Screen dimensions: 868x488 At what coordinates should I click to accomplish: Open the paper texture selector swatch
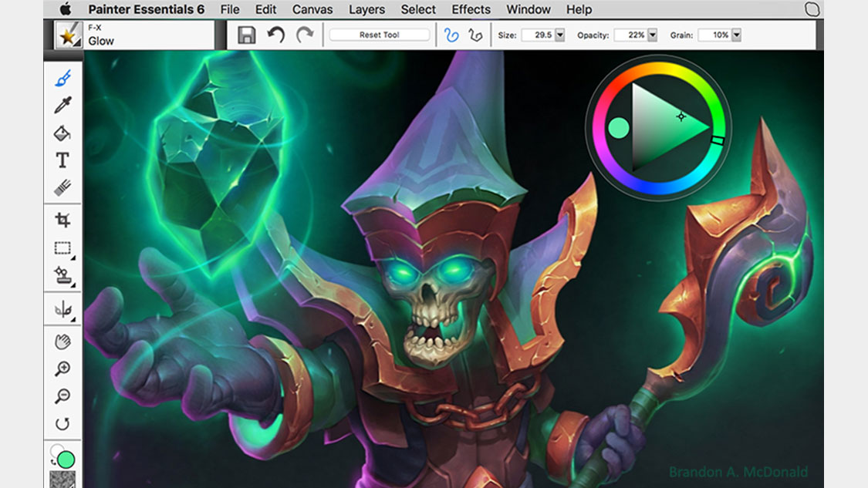(62, 480)
